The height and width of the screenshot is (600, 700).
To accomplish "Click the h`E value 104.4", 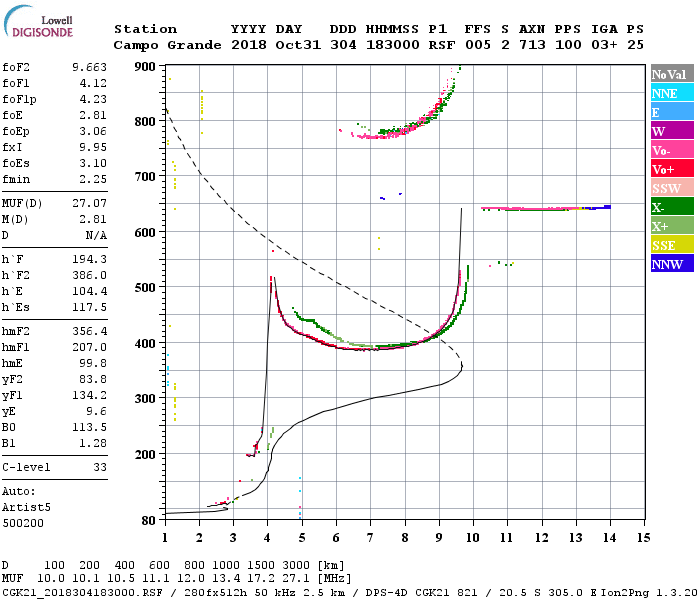I will pyautogui.click(x=89, y=292).
